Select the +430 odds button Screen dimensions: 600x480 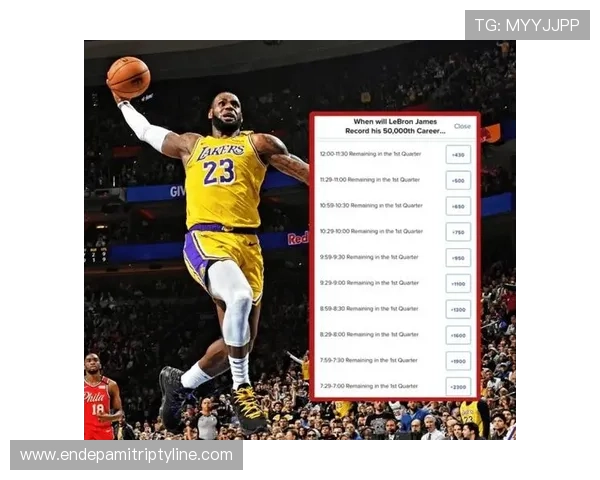pos(458,155)
